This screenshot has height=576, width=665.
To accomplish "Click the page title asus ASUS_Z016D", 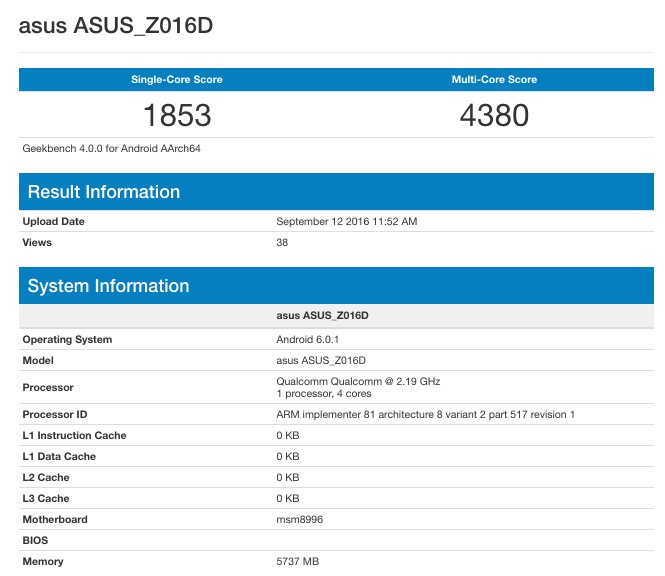I will 116,26.
